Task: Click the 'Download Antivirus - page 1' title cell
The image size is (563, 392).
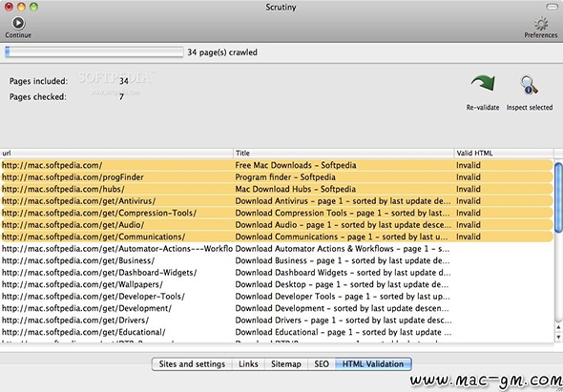Action: (343, 201)
